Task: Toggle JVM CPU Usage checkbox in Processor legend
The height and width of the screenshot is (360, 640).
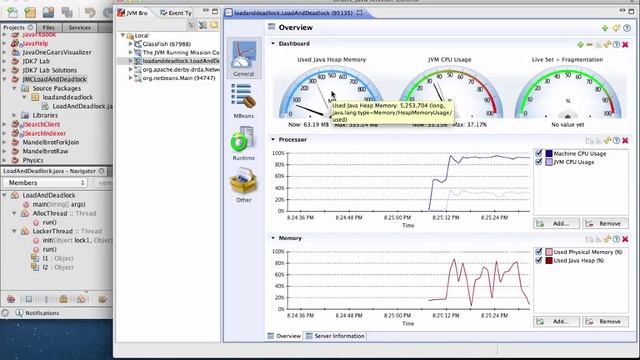Action: (539, 162)
